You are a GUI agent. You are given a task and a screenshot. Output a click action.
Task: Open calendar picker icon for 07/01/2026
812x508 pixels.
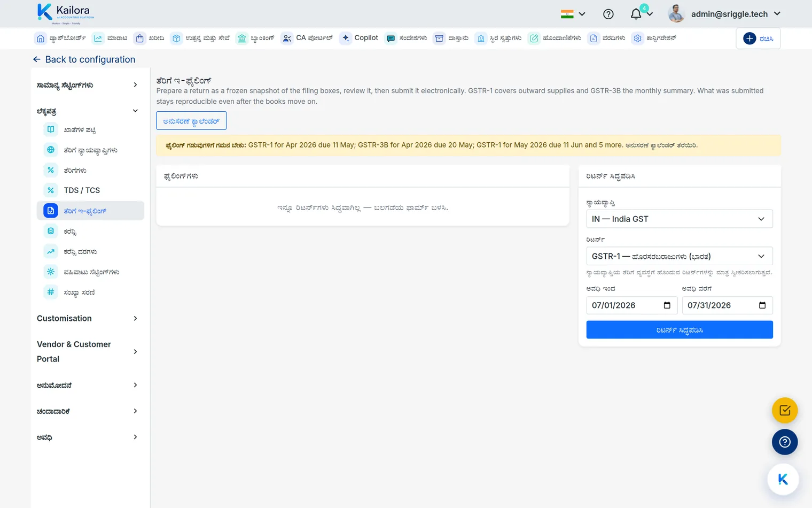click(667, 305)
